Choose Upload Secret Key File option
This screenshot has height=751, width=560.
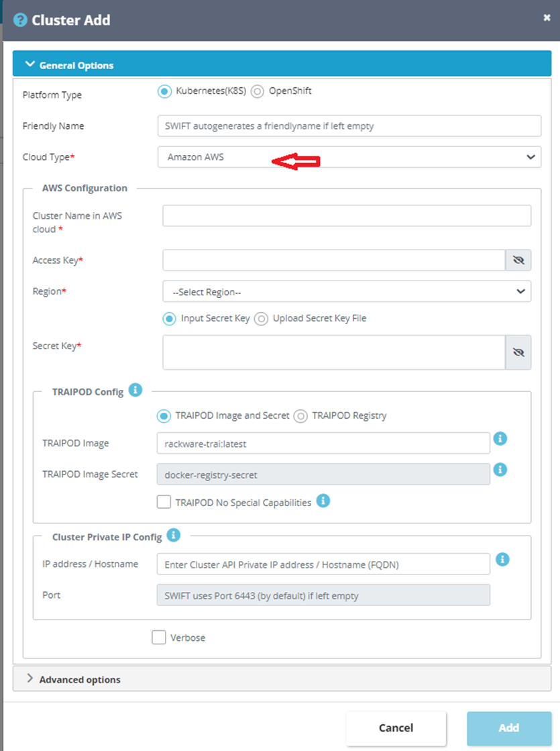(261, 319)
